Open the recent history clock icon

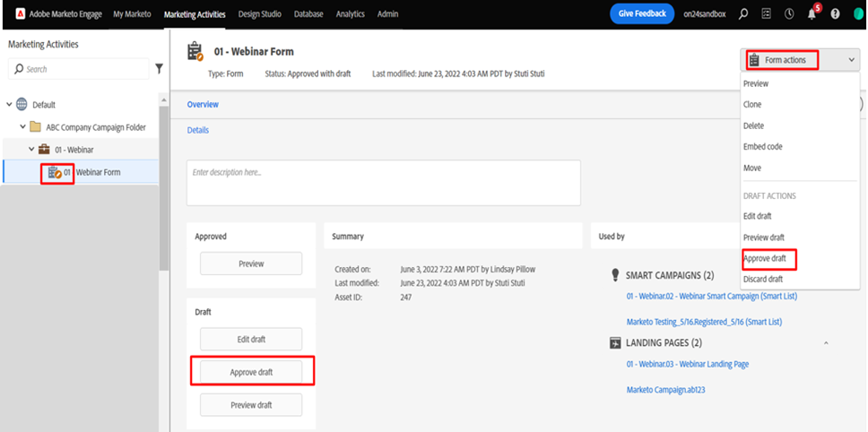click(x=789, y=14)
